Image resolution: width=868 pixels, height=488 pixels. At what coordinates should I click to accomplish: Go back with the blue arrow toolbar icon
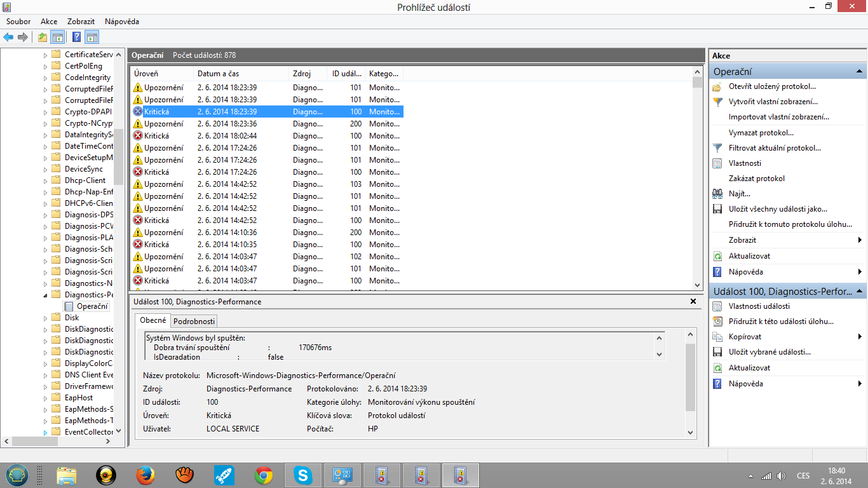click(9, 37)
